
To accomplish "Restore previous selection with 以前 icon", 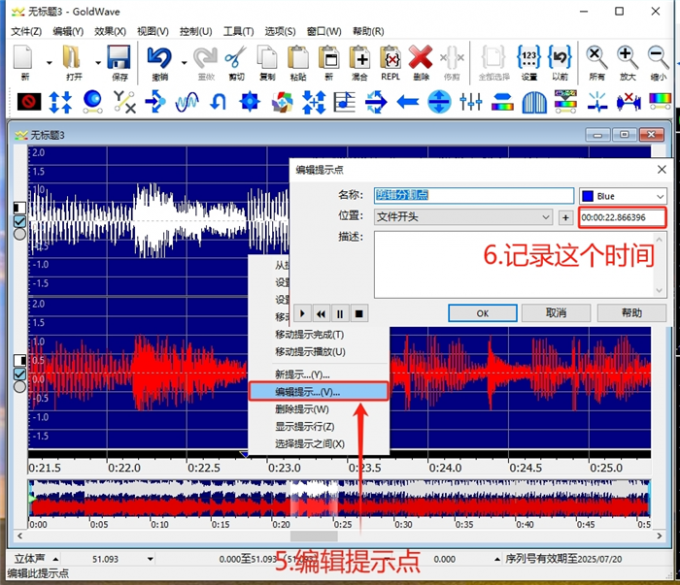I will pos(560,63).
